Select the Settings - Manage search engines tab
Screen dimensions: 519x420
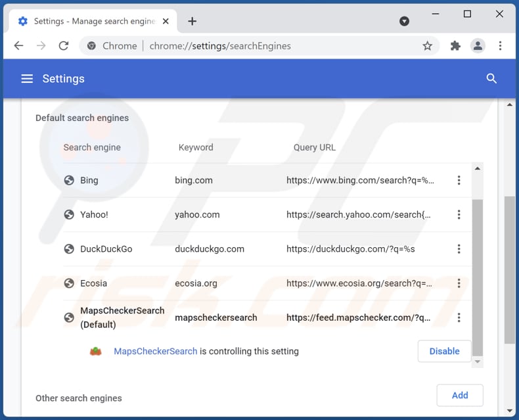coord(94,21)
